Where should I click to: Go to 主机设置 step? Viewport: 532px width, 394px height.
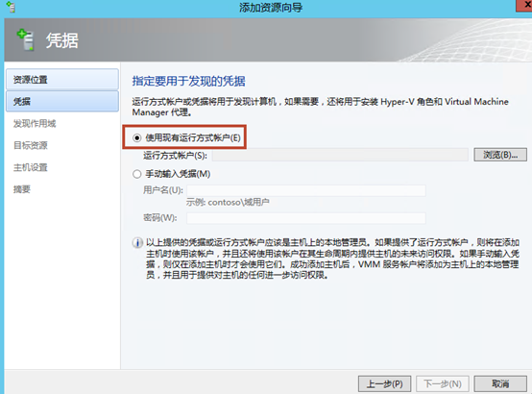coord(31,167)
